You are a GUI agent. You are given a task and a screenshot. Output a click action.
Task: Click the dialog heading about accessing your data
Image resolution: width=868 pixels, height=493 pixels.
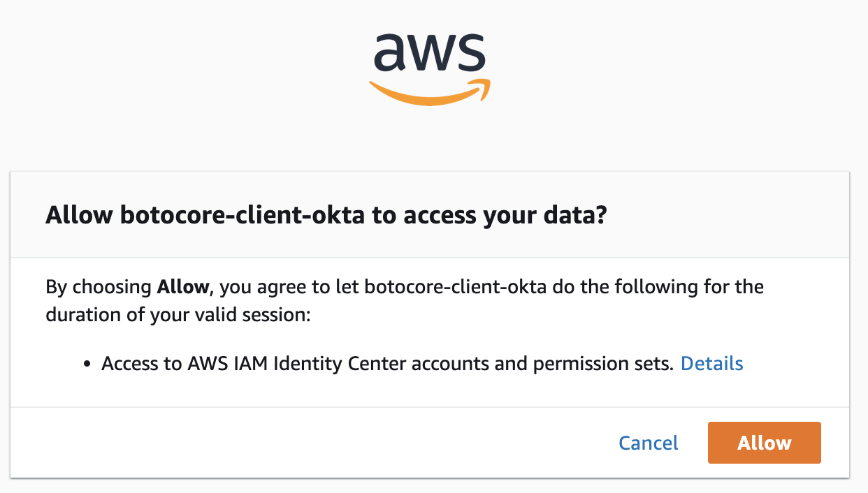coord(325,215)
